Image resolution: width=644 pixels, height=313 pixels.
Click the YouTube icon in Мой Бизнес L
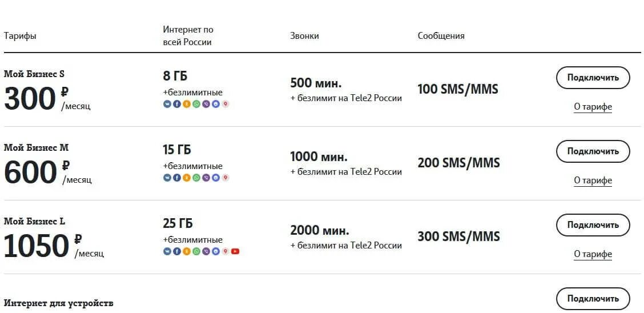(x=235, y=251)
